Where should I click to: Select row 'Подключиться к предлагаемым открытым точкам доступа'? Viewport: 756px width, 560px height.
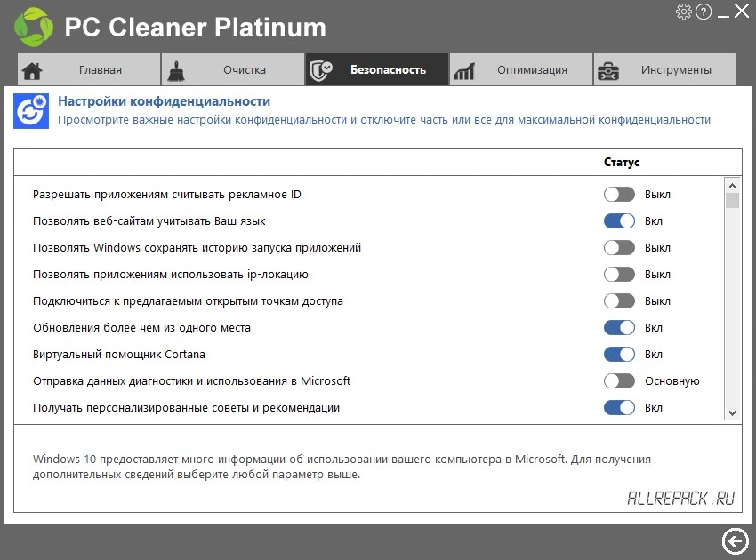[369, 300]
